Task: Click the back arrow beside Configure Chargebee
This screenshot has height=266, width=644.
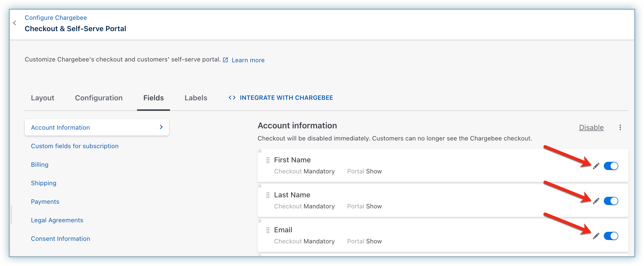Action: click(x=15, y=23)
